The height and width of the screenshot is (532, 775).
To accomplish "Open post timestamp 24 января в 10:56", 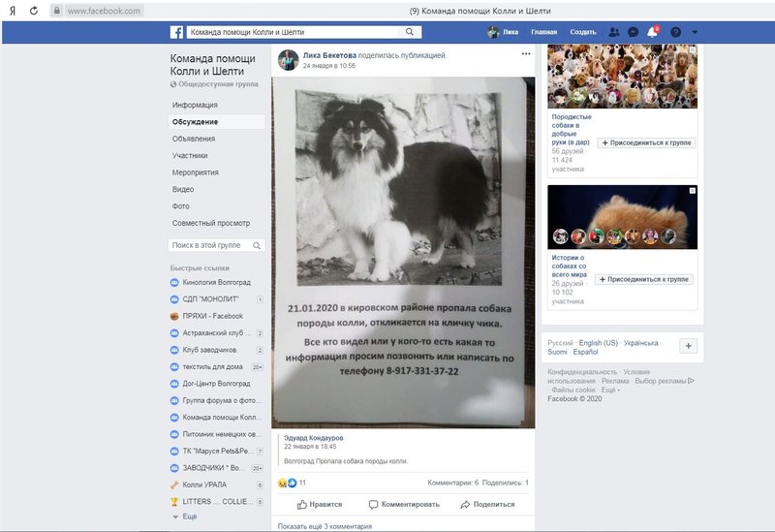I will (328, 66).
